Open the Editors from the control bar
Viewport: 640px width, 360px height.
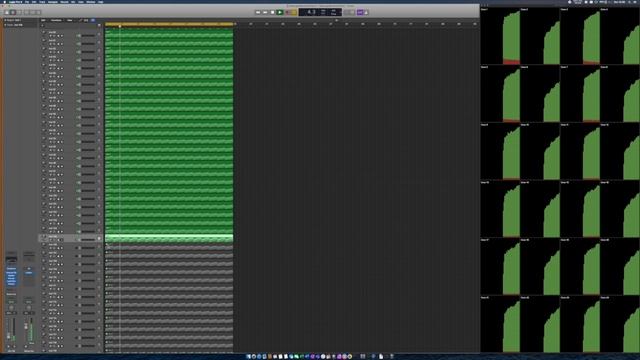coord(38,12)
